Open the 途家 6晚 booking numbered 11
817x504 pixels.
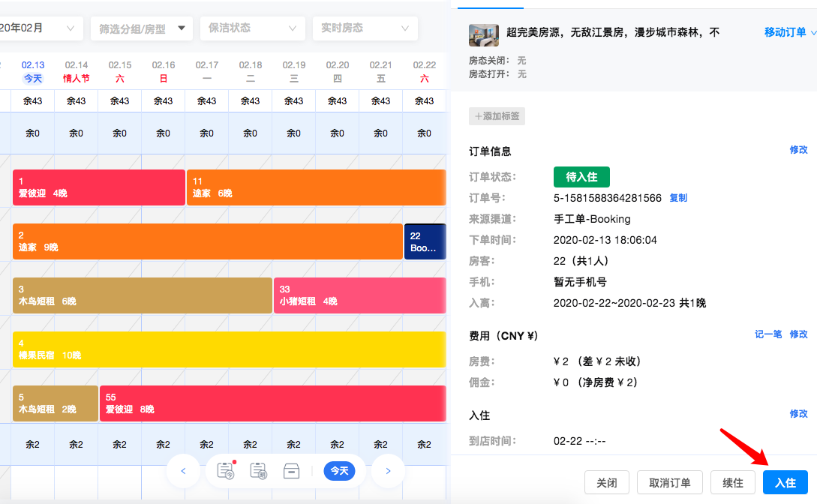pyautogui.click(x=317, y=187)
